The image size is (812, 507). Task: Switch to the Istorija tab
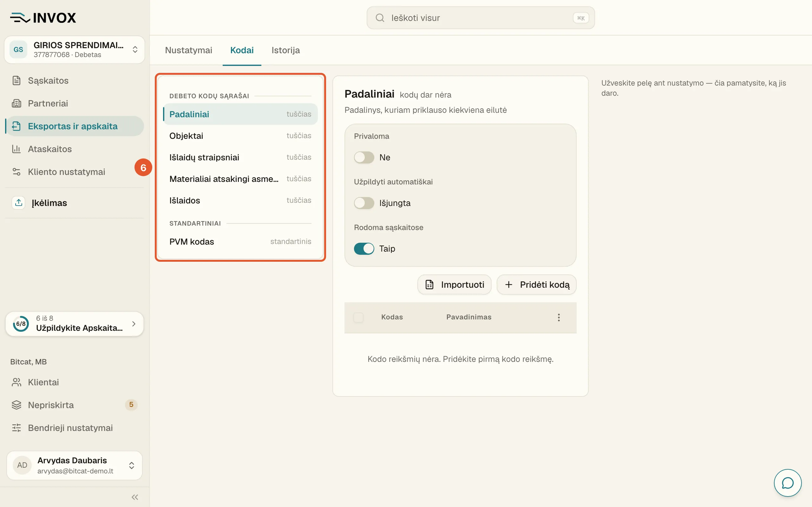[285, 50]
